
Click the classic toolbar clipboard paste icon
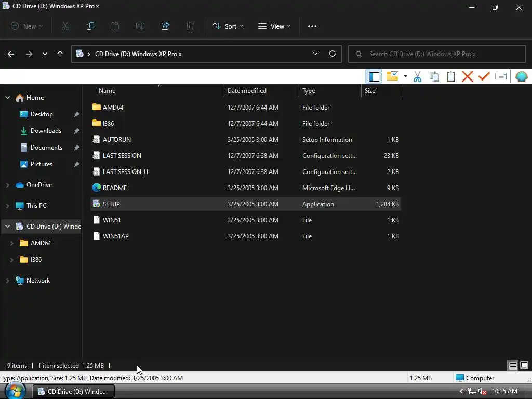tap(451, 77)
